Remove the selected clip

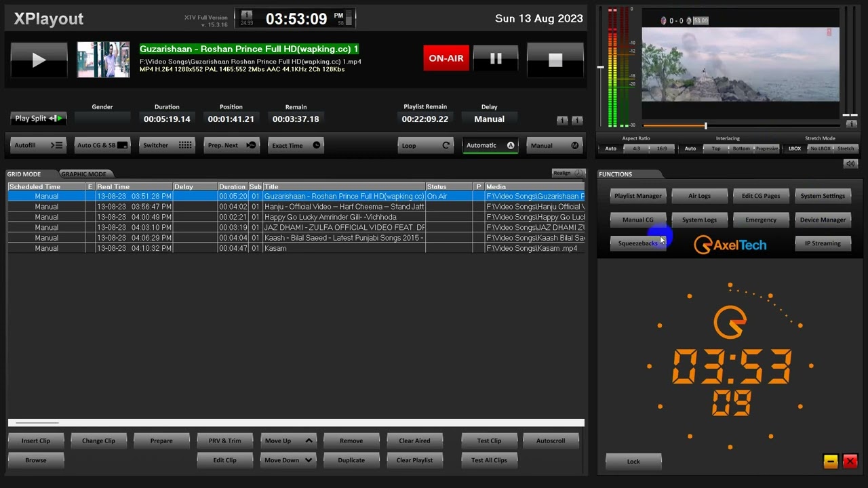pyautogui.click(x=351, y=441)
